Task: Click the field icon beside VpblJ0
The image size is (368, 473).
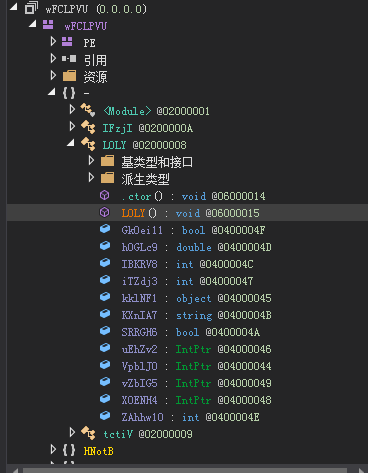Action: coord(105,365)
